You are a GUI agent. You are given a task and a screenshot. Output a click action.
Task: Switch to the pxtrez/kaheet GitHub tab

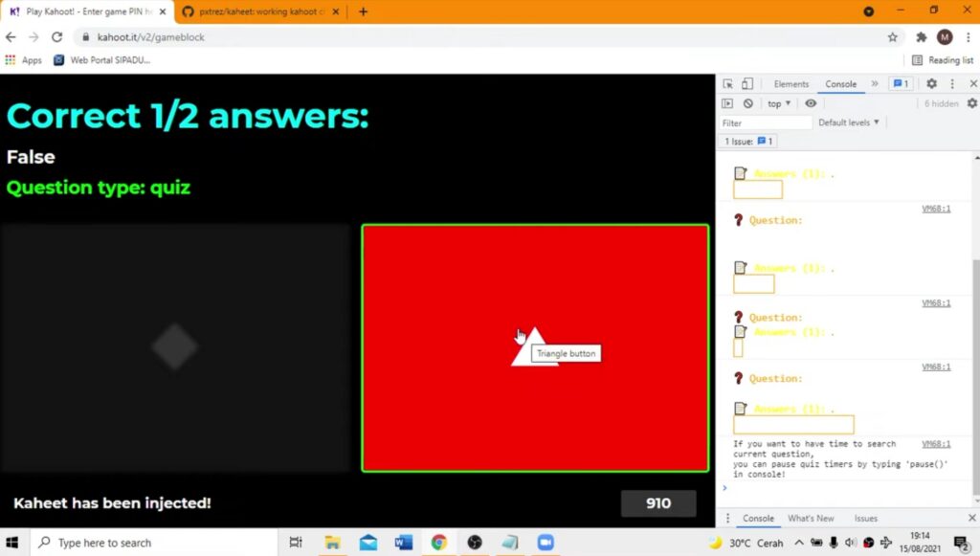(259, 11)
